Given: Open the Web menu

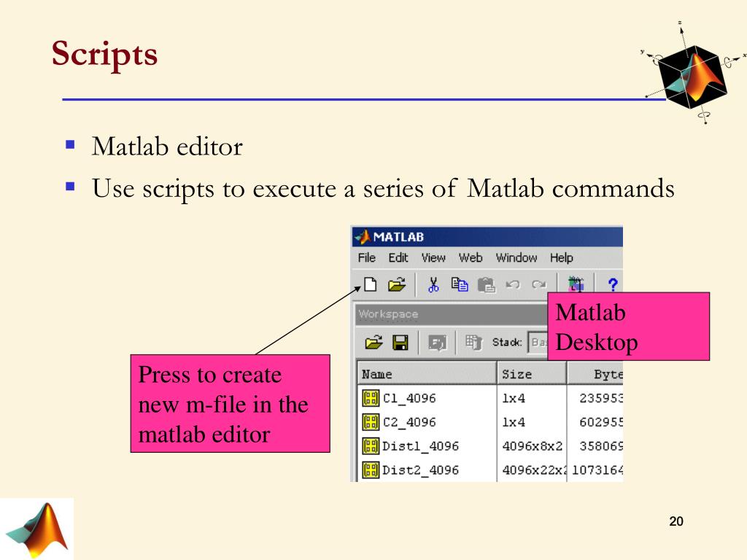Looking at the screenshot, I should click(x=471, y=257).
